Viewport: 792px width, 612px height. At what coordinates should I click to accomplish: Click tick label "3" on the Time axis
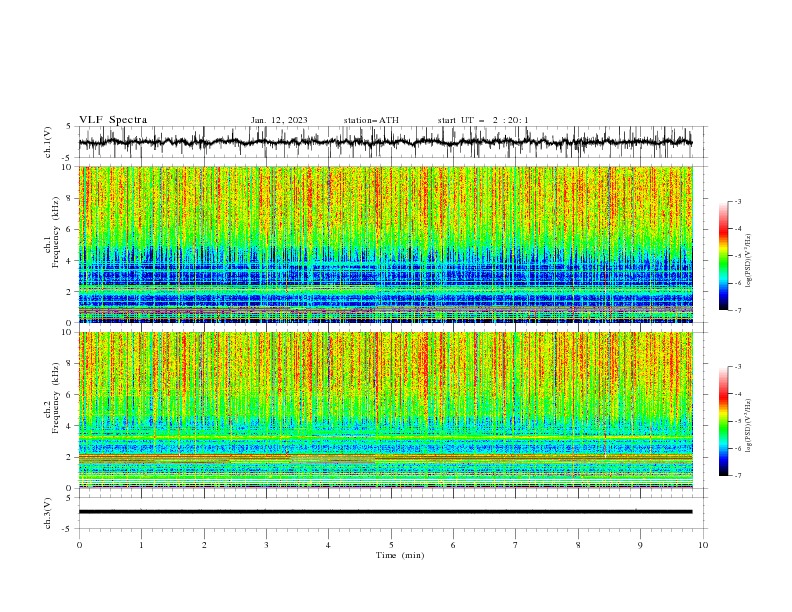(x=266, y=545)
